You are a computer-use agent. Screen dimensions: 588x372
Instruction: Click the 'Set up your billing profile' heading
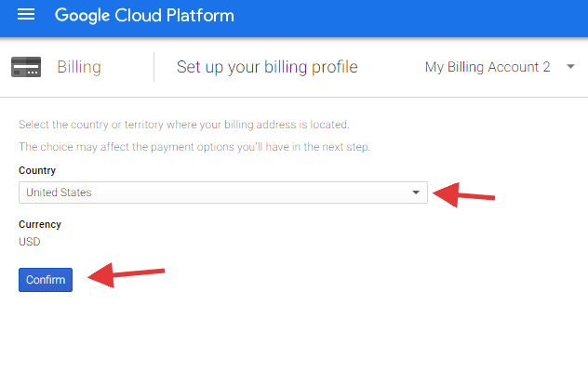pos(267,67)
